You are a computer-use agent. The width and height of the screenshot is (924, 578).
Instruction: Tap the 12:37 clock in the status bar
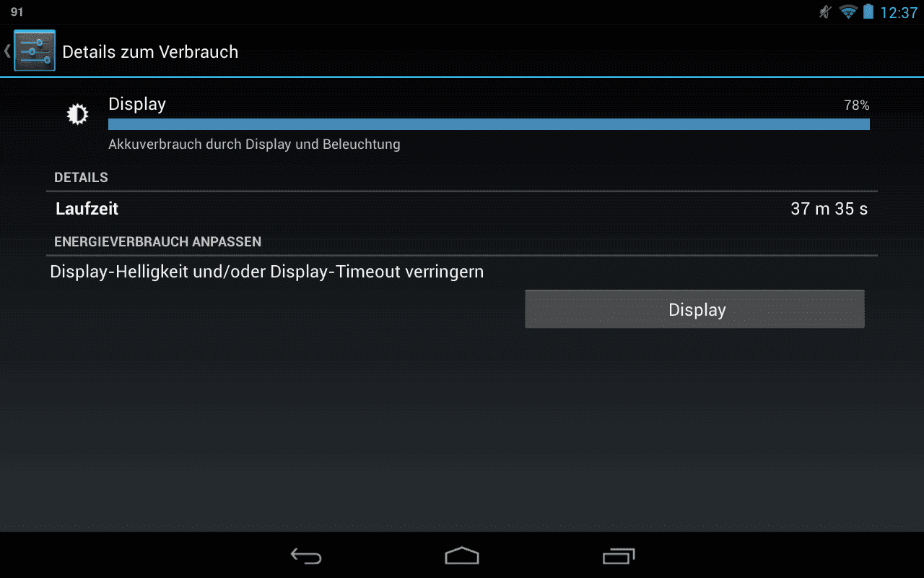point(899,12)
